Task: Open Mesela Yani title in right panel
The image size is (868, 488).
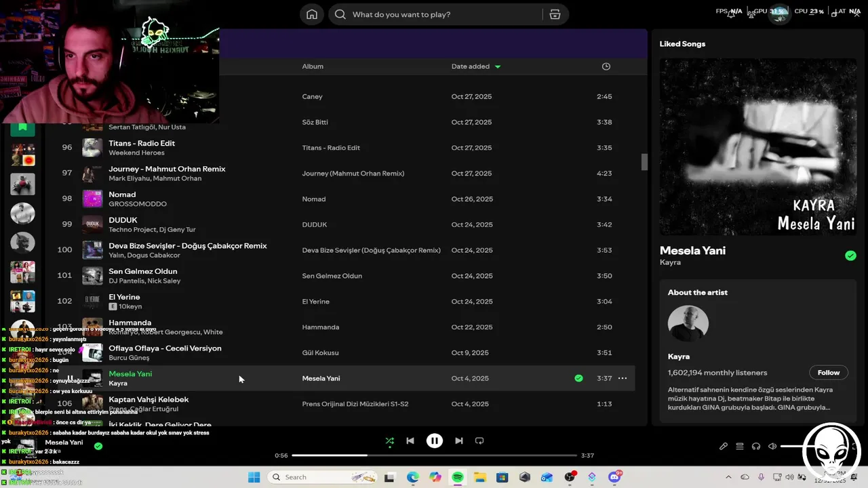Action: [692, 250]
